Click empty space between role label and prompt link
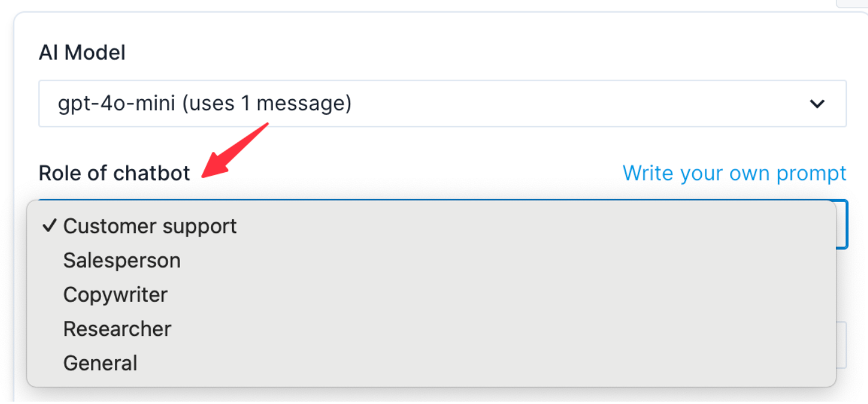868x404 pixels. click(x=407, y=173)
